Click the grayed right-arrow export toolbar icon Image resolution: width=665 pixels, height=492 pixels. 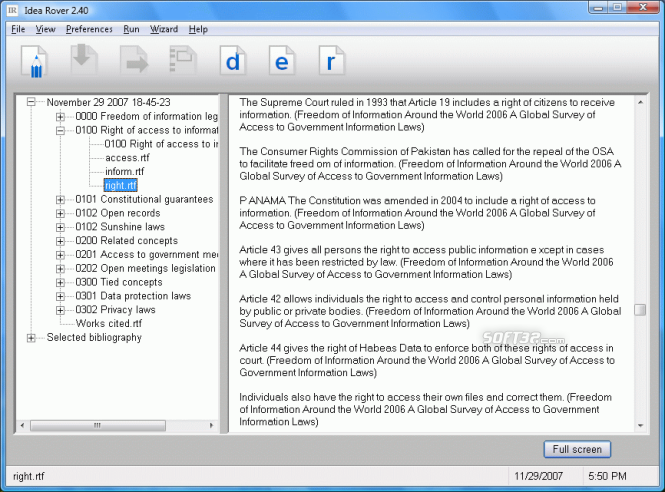pyautogui.click(x=134, y=60)
